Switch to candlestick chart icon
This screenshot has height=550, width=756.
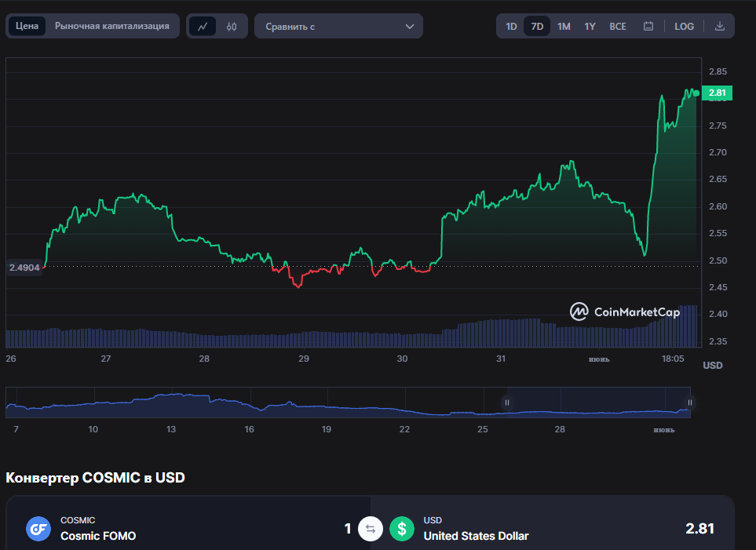point(232,27)
